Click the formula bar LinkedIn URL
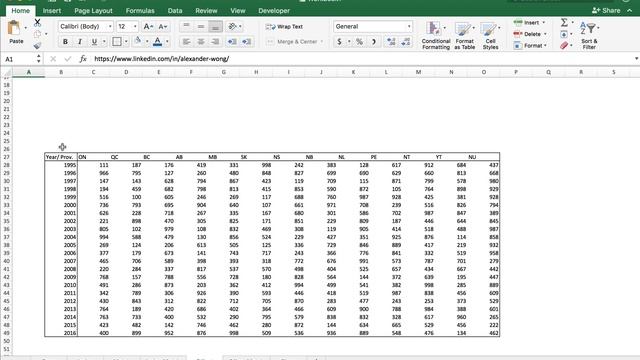This screenshot has height=360, width=640. (162, 59)
